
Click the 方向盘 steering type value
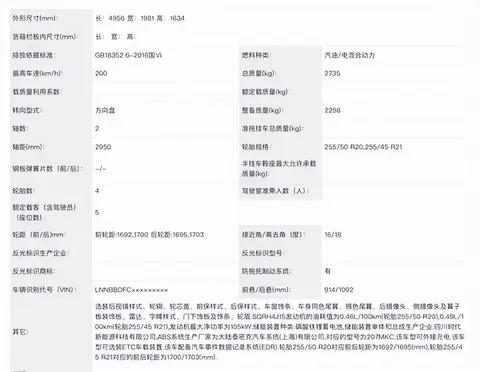point(105,110)
